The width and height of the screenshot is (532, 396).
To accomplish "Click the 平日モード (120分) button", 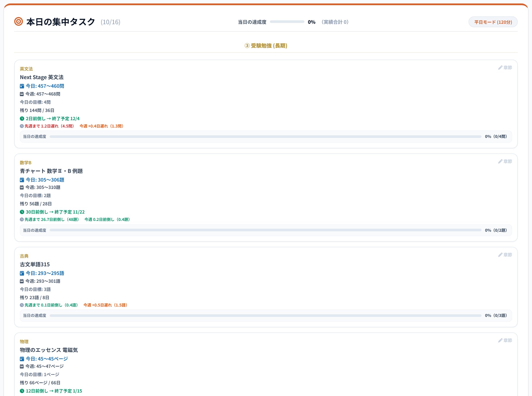I will click(493, 22).
